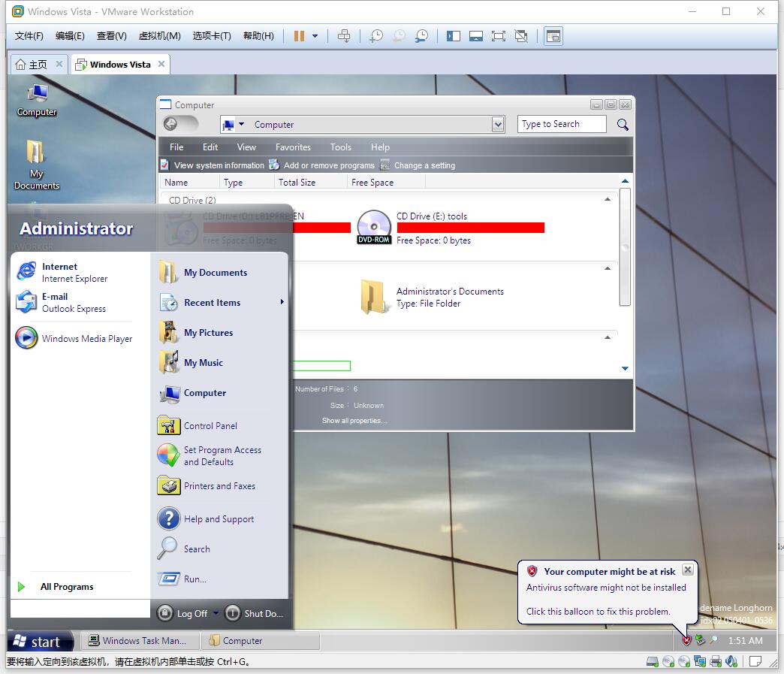Open the VMware snapshot manager icon
Image resolution: width=784 pixels, height=674 pixels.
pos(421,36)
